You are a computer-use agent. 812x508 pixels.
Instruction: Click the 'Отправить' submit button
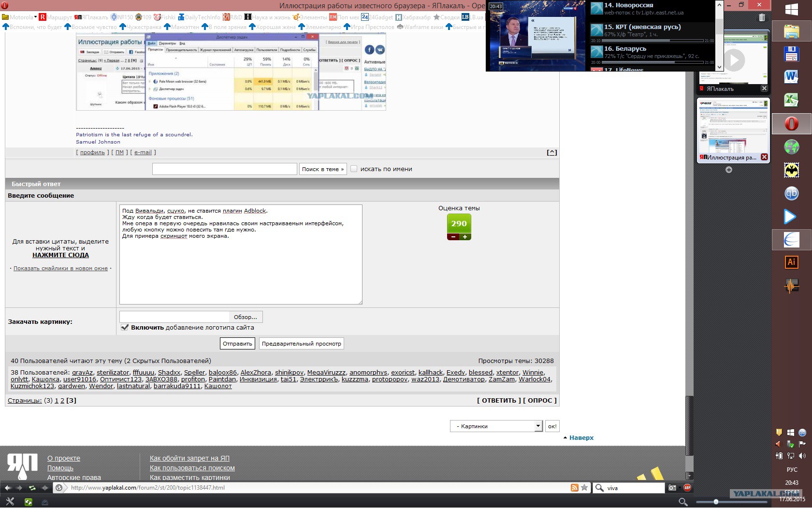pos(237,344)
